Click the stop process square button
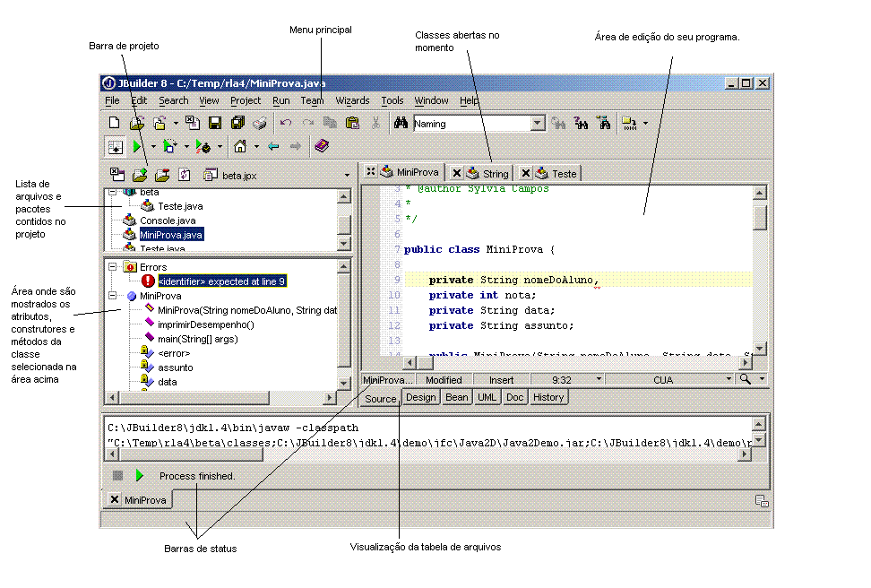The image size is (871, 588). point(117,476)
